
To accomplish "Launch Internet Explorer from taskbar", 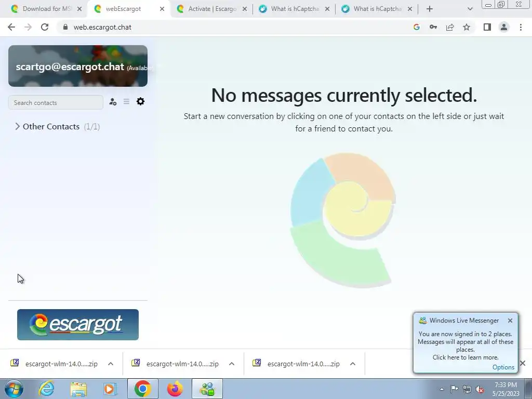I will click(x=46, y=389).
